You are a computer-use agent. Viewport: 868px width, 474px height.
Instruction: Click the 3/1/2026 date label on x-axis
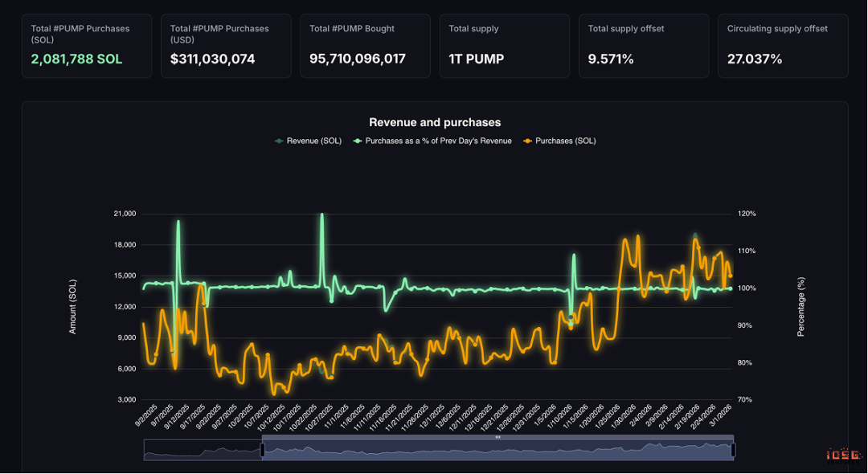[721, 418]
